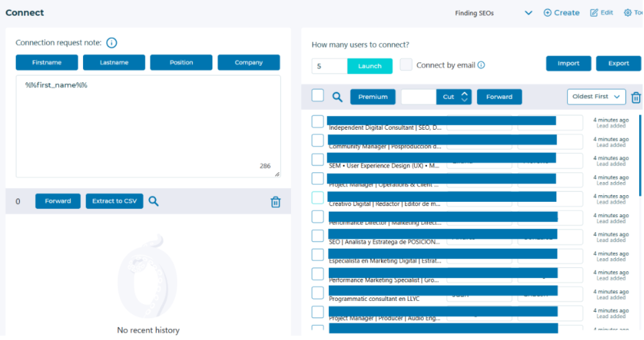Select Especialista en Marketing Digital lead checkbox
Viewport: 644px width, 340px height.
pos(317,255)
